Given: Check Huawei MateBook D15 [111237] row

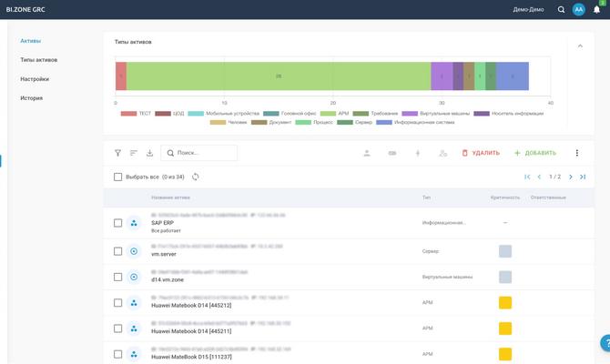Looking at the screenshot, I should [117, 354].
